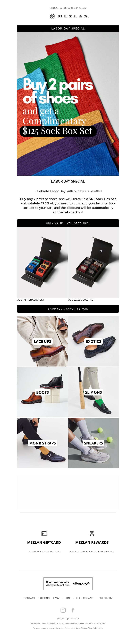This screenshot has height=644, width=136.
Task: Click the Unsubscribe link
Action: (73, 628)
